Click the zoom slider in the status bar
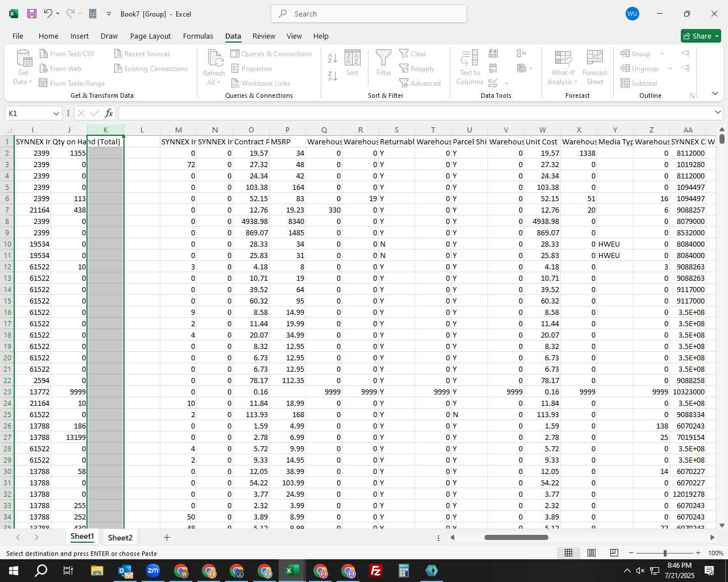728x582 pixels. point(664,553)
